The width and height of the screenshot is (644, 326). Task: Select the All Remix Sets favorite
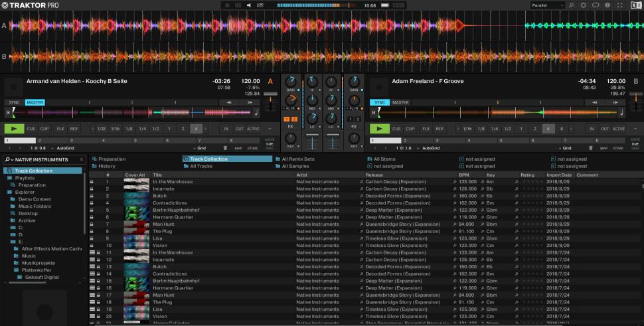tap(297, 159)
